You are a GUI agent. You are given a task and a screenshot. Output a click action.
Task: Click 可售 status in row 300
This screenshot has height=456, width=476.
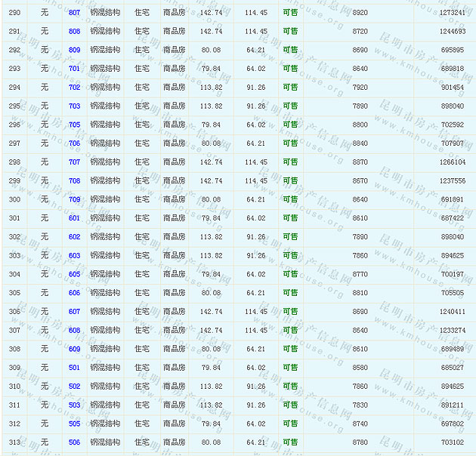[x=290, y=199]
